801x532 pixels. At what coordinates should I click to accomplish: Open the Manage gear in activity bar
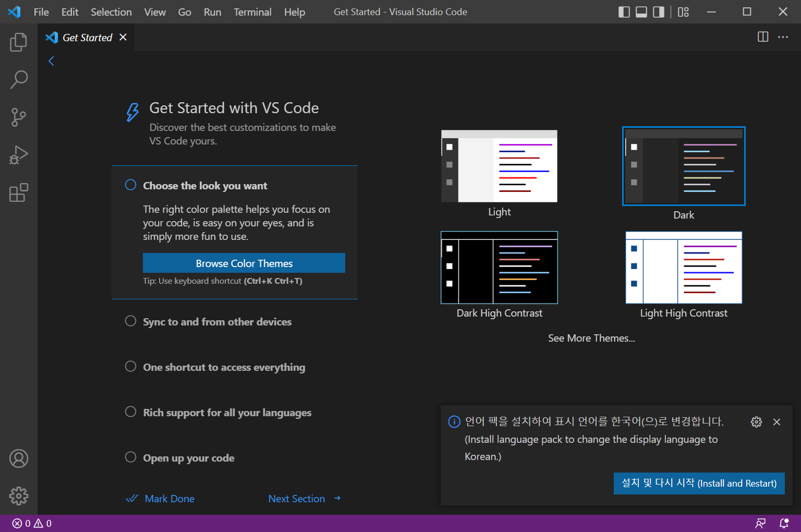19,496
